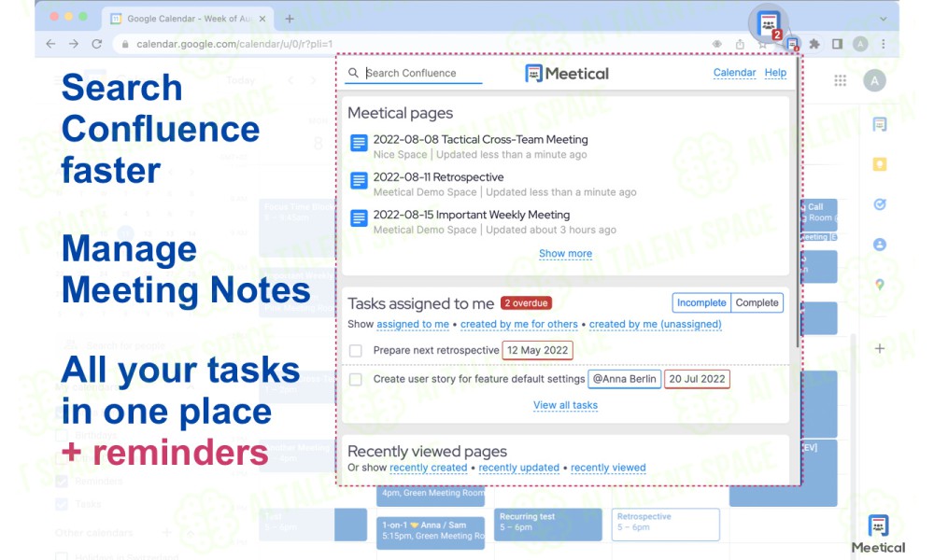
Task: Open the 2022-08-08 Tactical Cross-Team Meeting page
Action: (x=480, y=140)
